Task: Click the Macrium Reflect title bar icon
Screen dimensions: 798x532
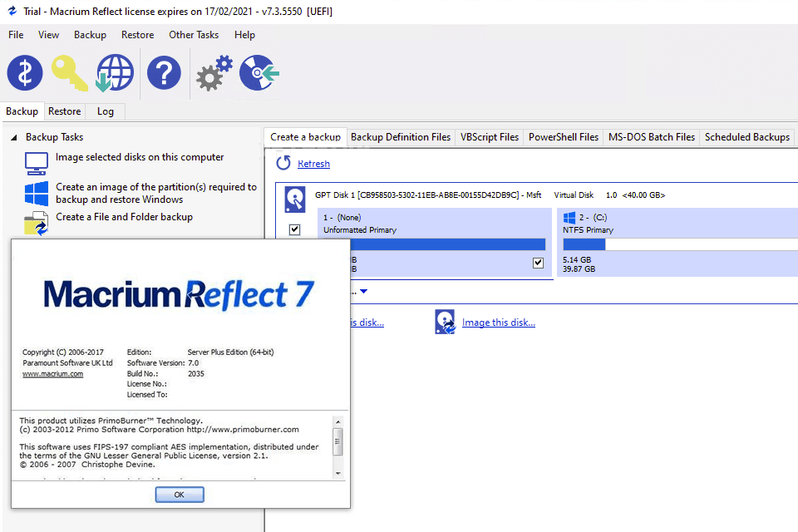Action: tap(12, 11)
